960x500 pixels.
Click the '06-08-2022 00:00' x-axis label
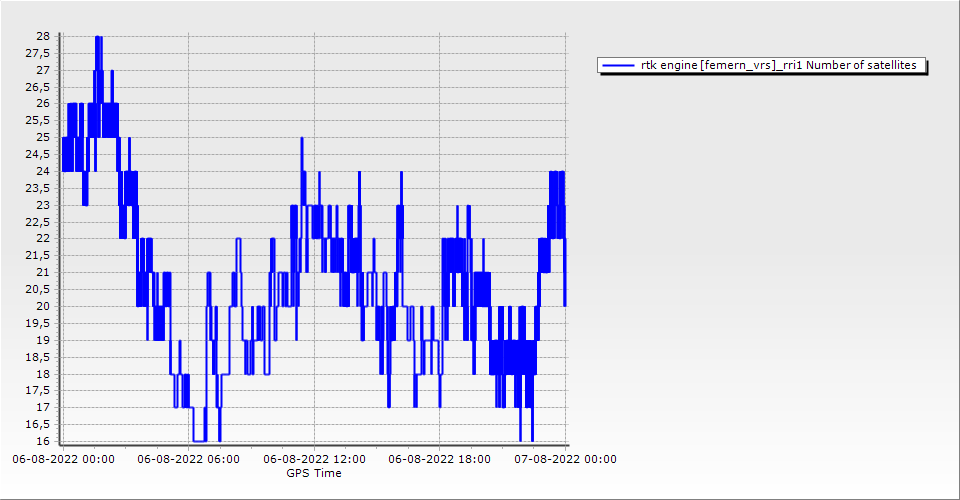[63, 460]
